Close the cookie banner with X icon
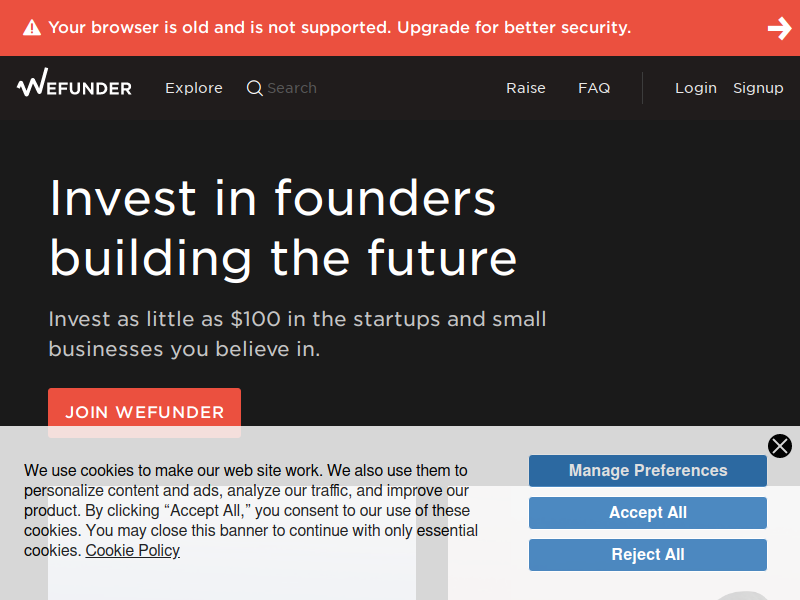 point(780,446)
